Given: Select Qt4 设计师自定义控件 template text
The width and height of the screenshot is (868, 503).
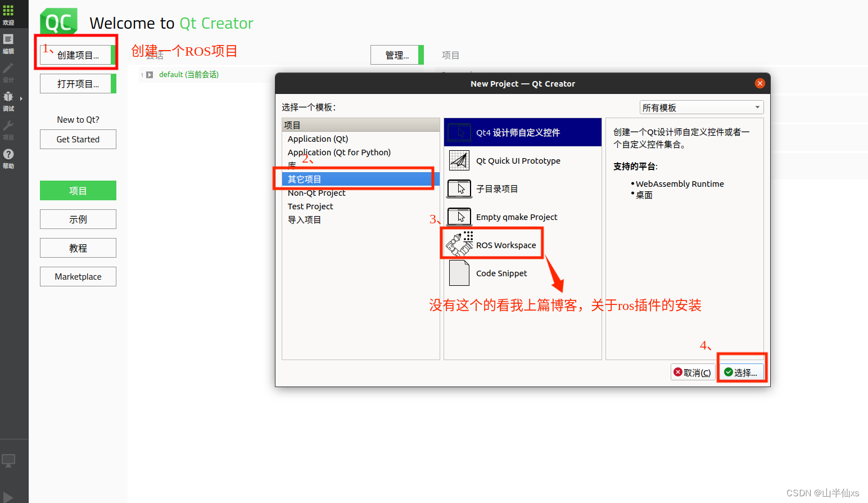Looking at the screenshot, I should 518,133.
